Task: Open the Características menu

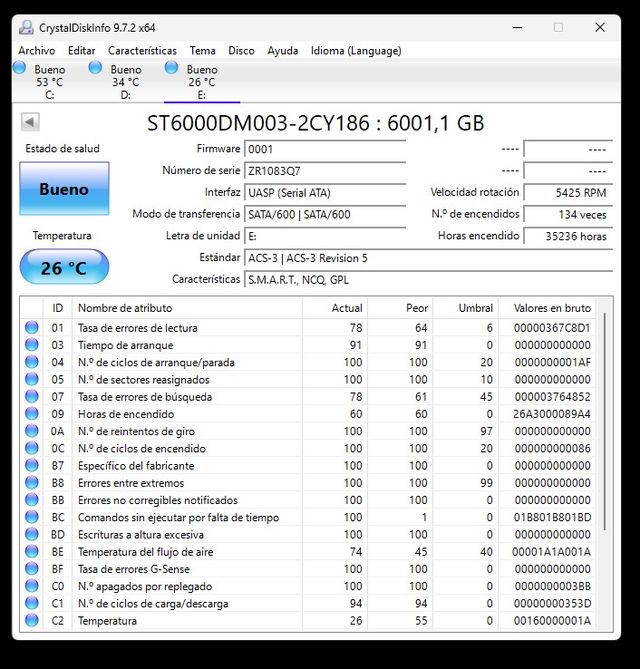Action: click(x=142, y=51)
